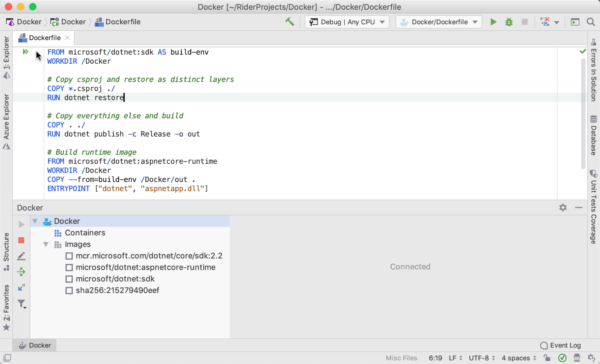This screenshot has width=600, height=364.
Task: Click the ENTRYPOINT line in the editor
Action: (x=127, y=189)
